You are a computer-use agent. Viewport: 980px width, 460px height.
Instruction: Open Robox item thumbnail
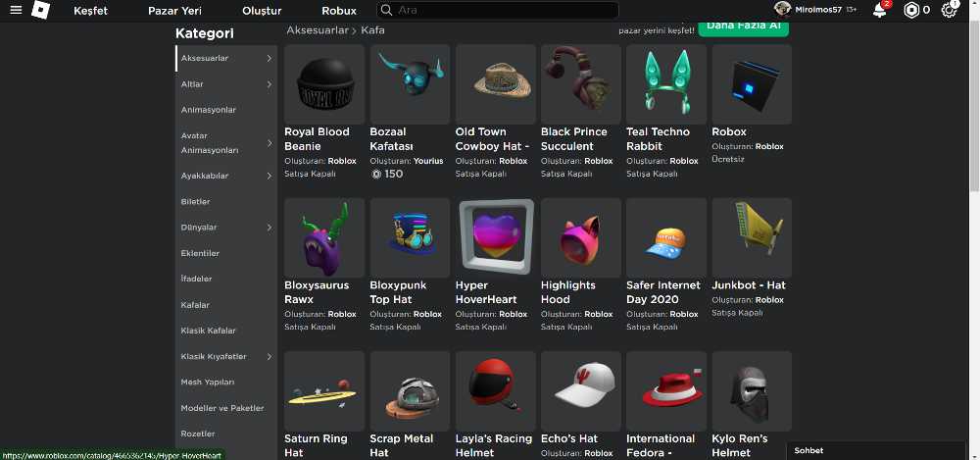pyautogui.click(x=752, y=84)
